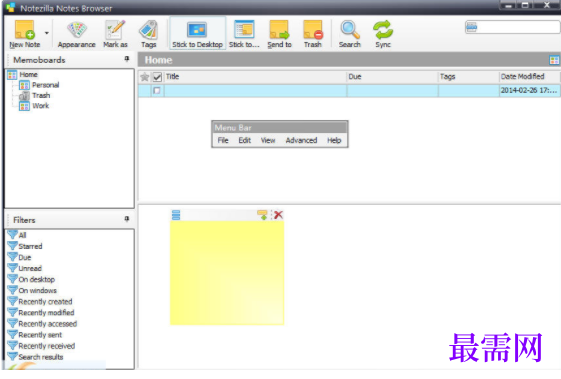Click the Send to toolbar icon

pos(279,34)
